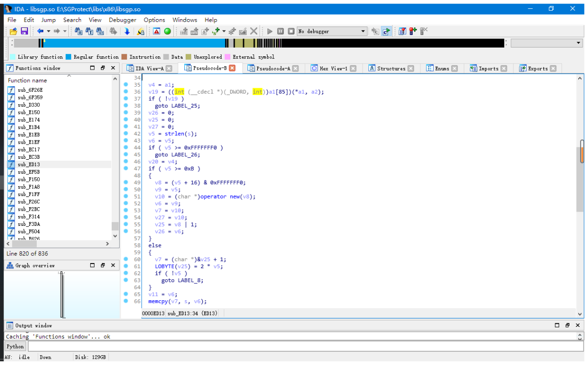Click the red warning triangle toolbar icon

click(157, 31)
